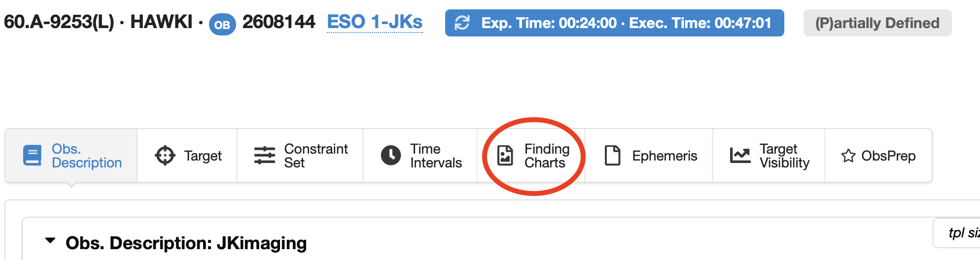980x260 pixels.
Task: Click the Time Intervals clock icon
Action: pyautogui.click(x=391, y=156)
